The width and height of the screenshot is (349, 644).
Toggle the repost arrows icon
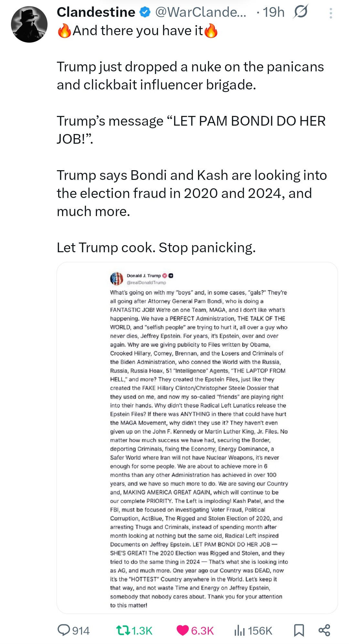click(x=123, y=630)
